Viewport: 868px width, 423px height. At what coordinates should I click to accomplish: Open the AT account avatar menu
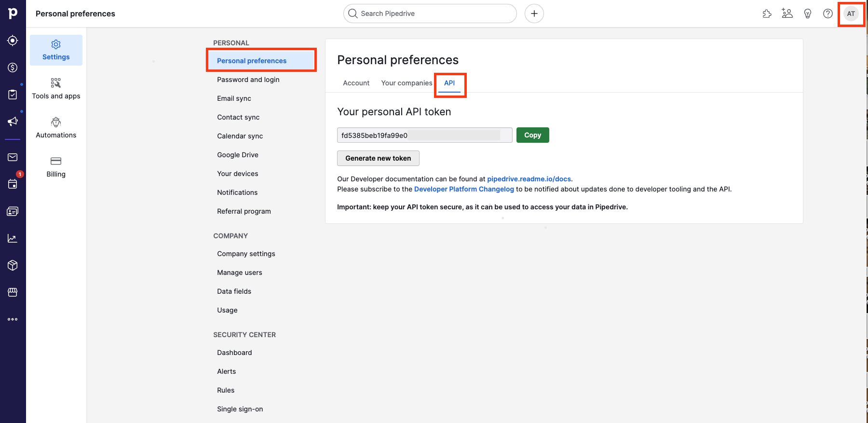[x=851, y=14]
